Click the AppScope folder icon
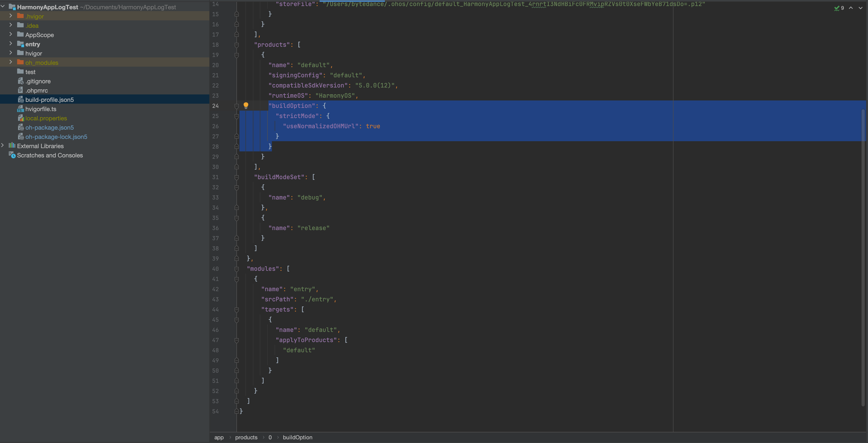The image size is (868, 443). (20, 34)
